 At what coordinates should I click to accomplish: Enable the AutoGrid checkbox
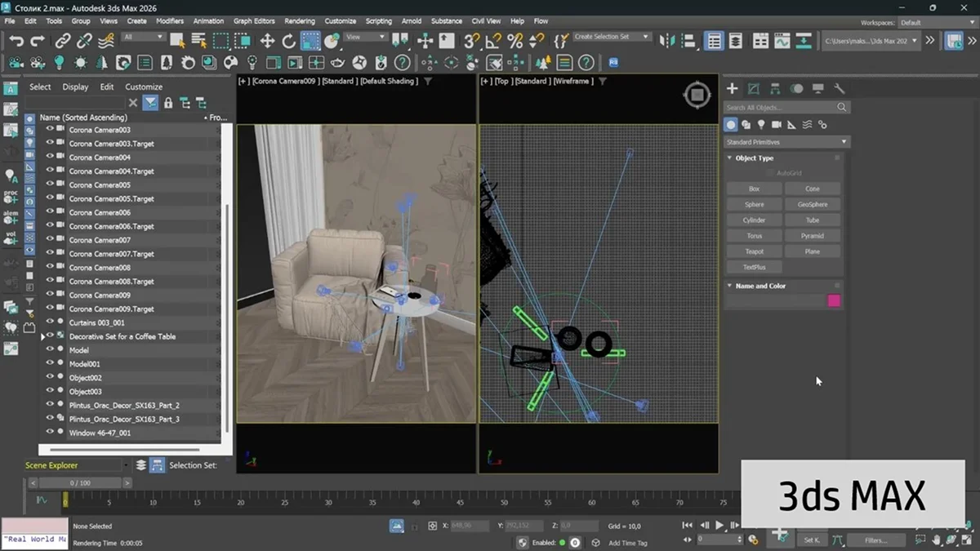point(770,172)
